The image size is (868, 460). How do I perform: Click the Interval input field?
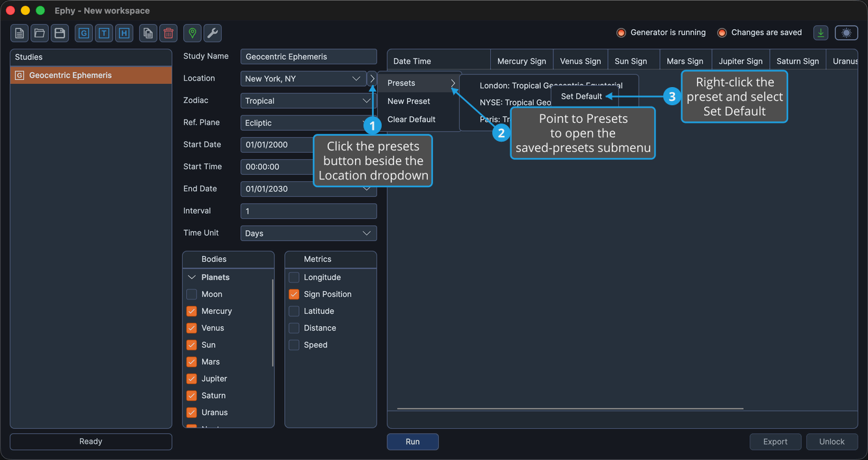[308, 211]
